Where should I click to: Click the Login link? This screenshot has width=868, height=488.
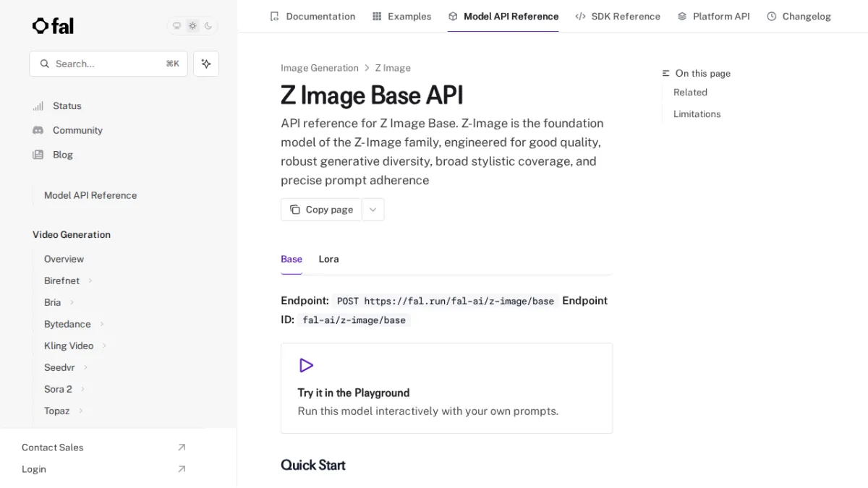34,469
